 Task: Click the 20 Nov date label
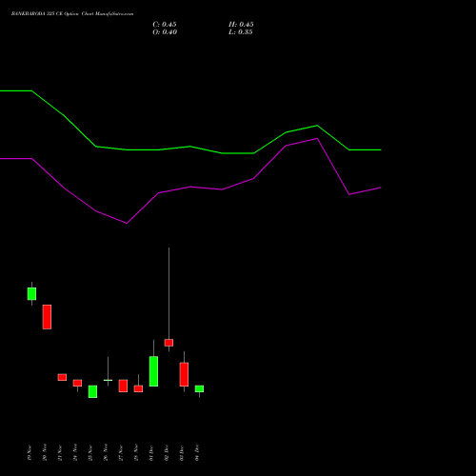[x=45, y=452]
